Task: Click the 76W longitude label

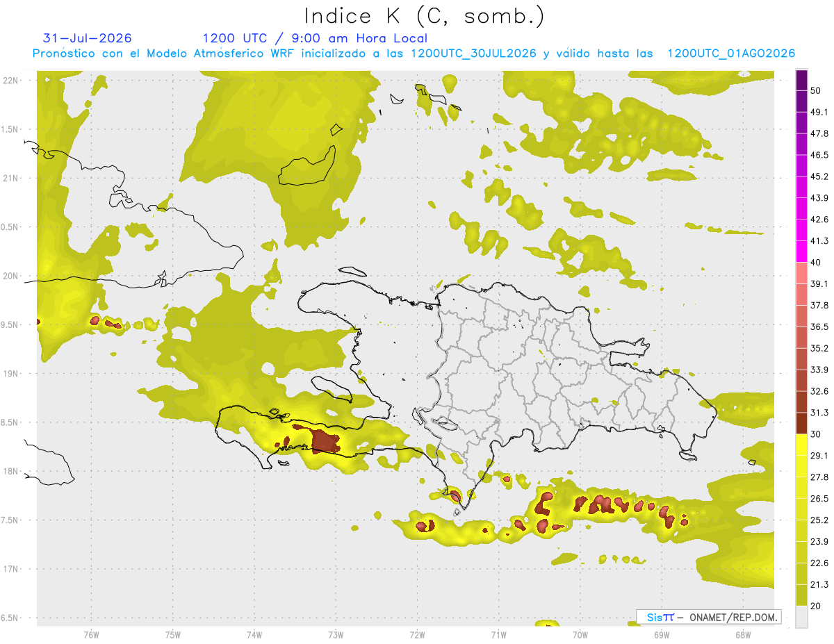Action: tap(91, 634)
